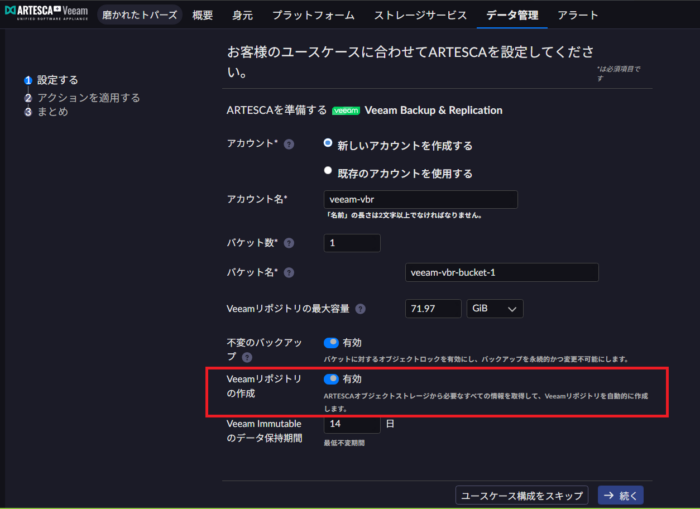Click the 最低不変期間 hint text
Image resolution: width=700 pixels, height=509 pixels.
tap(344, 443)
